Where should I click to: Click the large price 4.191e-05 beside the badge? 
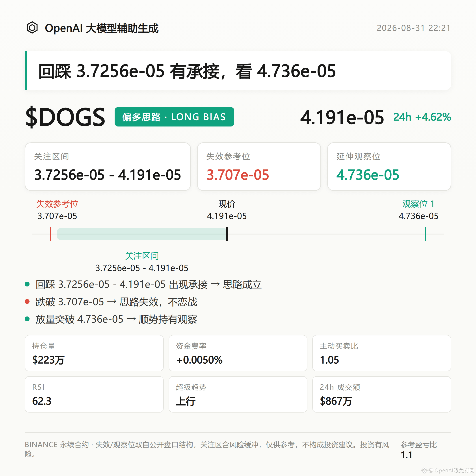(342, 117)
